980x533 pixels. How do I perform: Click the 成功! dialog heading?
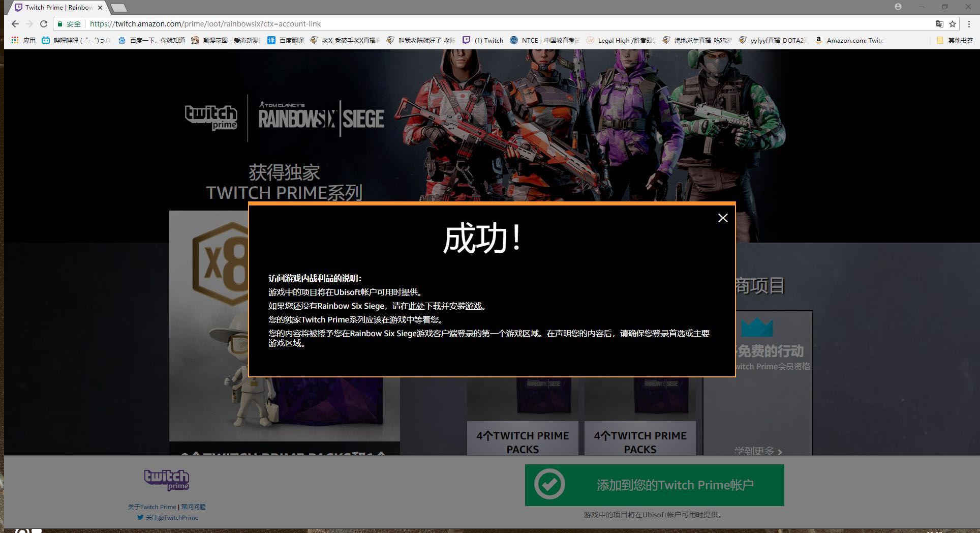[x=482, y=239]
